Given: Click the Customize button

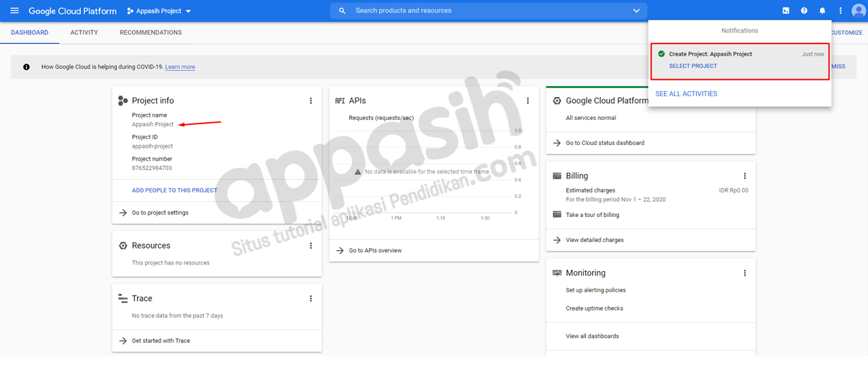Looking at the screenshot, I should [846, 33].
